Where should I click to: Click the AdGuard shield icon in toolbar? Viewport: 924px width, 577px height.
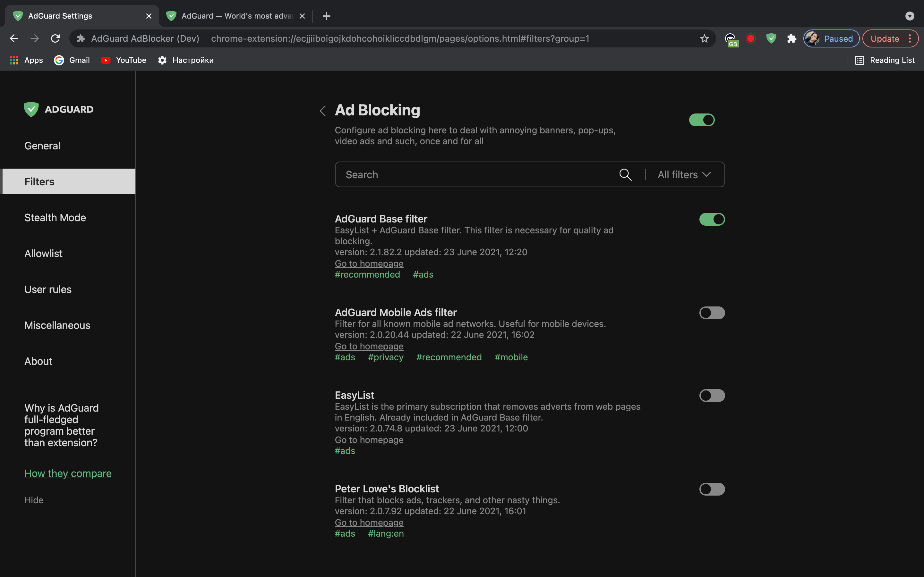pyautogui.click(x=770, y=38)
